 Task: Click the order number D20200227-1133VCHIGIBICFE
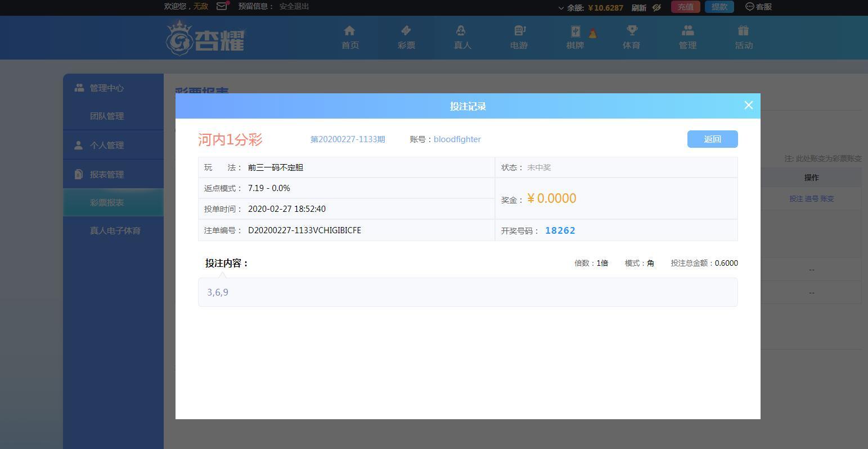point(304,230)
